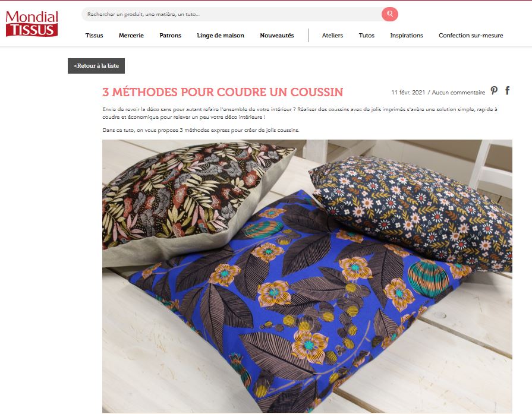The image size is (532, 414).
Task: Open the Linge de maison menu
Action: coord(221,35)
